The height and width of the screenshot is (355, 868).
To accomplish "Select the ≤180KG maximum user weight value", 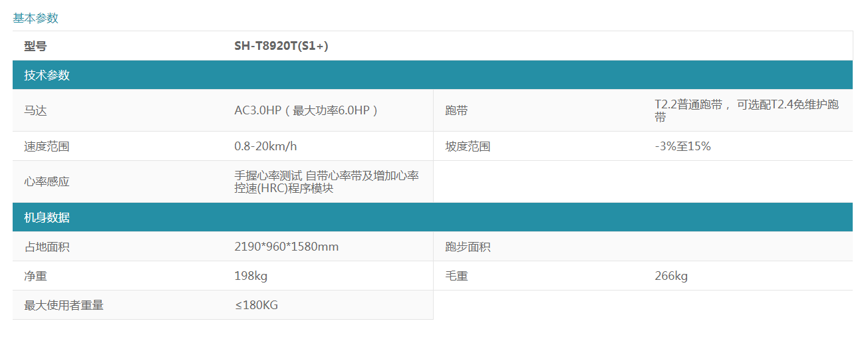I will pyautogui.click(x=256, y=305).
